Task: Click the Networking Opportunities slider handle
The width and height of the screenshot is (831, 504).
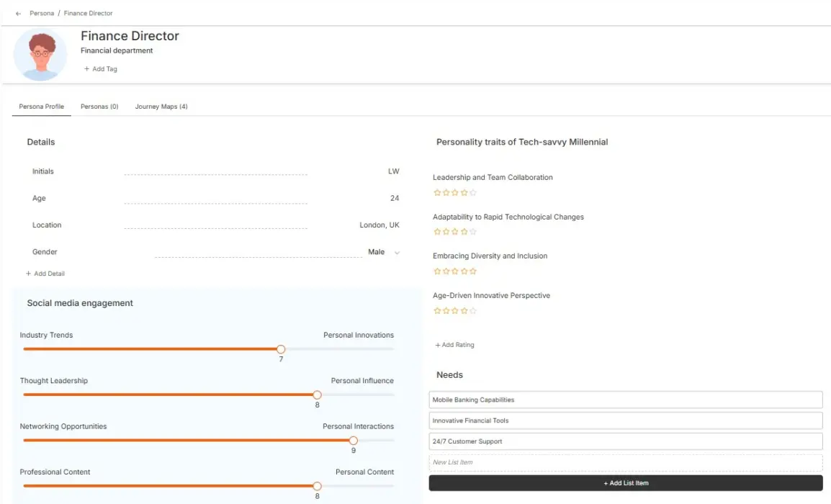Action: [354, 440]
